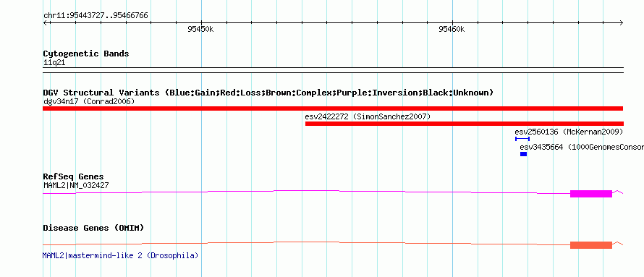The image size is (644, 277).
Task: Click the red dgv34n17 loss bar
Action: tap(333, 108)
